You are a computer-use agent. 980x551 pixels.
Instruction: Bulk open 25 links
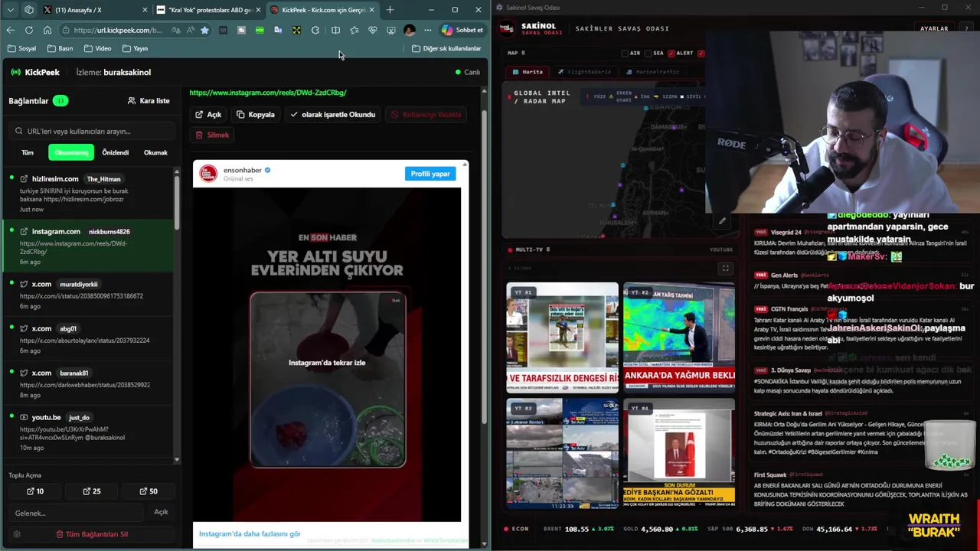click(92, 491)
